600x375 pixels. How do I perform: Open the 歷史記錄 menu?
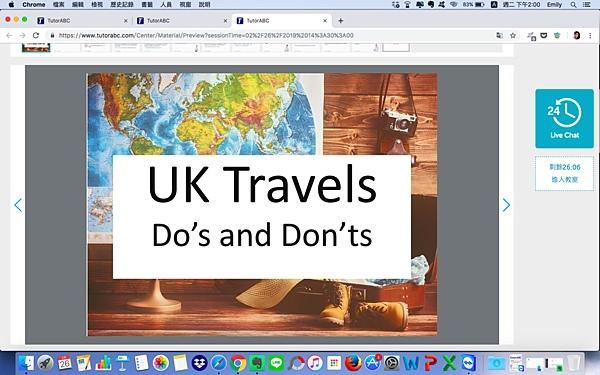click(122, 5)
